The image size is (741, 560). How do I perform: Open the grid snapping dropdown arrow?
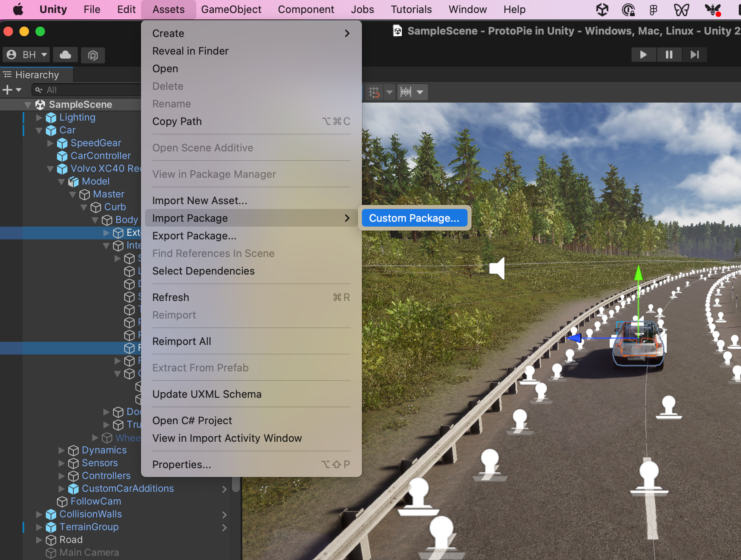[x=389, y=92]
